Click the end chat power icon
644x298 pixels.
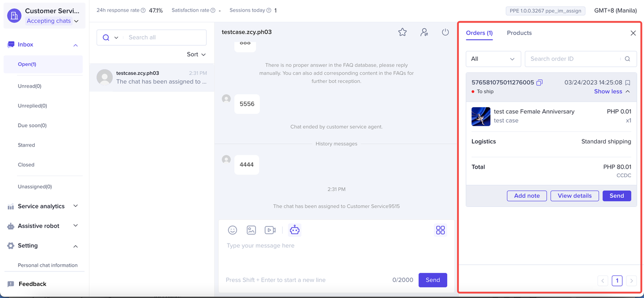click(445, 32)
